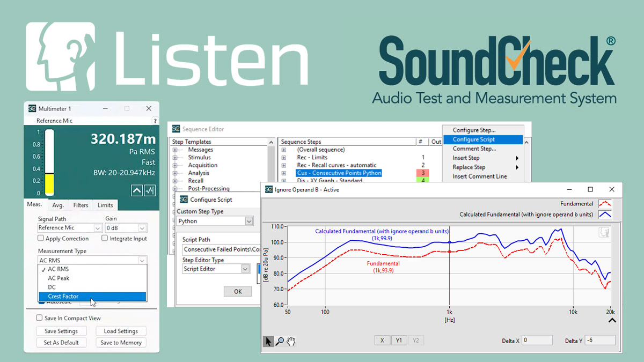Open Multimeter help via the question mark icon
The width and height of the screenshot is (644, 362).
click(x=156, y=121)
